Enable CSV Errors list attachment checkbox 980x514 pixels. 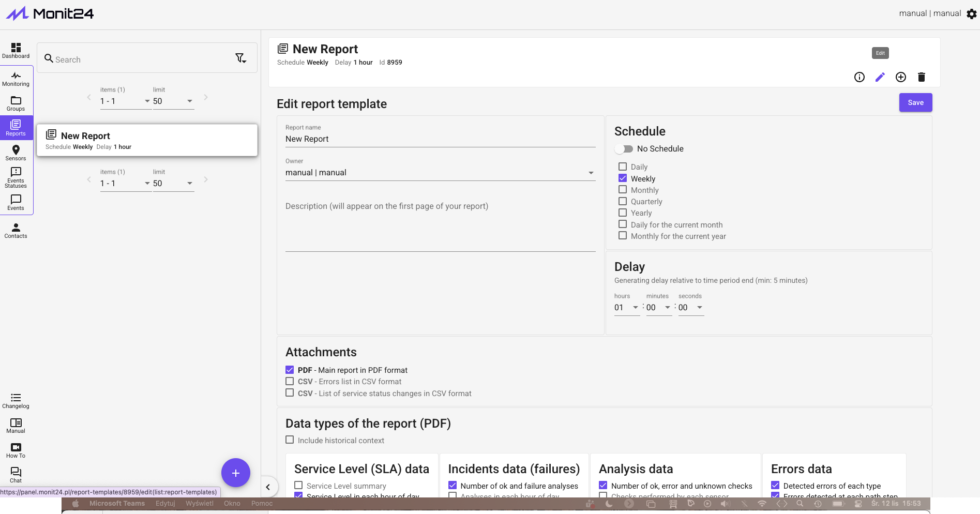(x=290, y=382)
